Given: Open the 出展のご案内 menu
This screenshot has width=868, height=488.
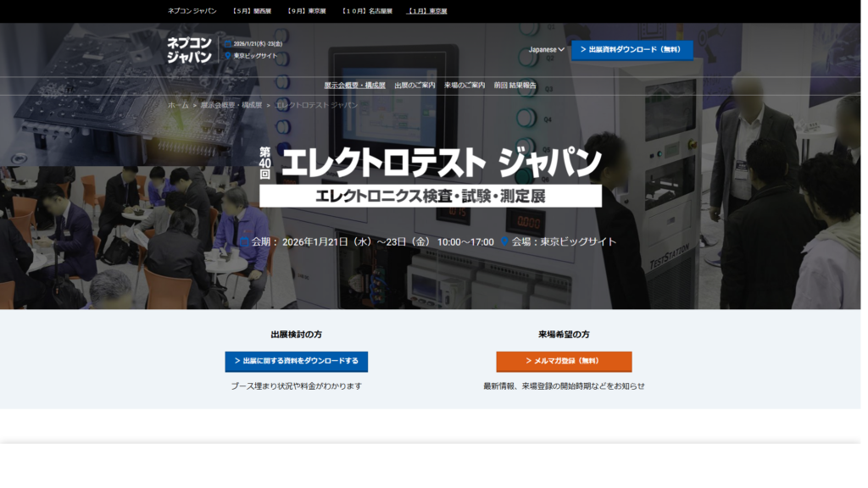Looking at the screenshot, I should (415, 86).
